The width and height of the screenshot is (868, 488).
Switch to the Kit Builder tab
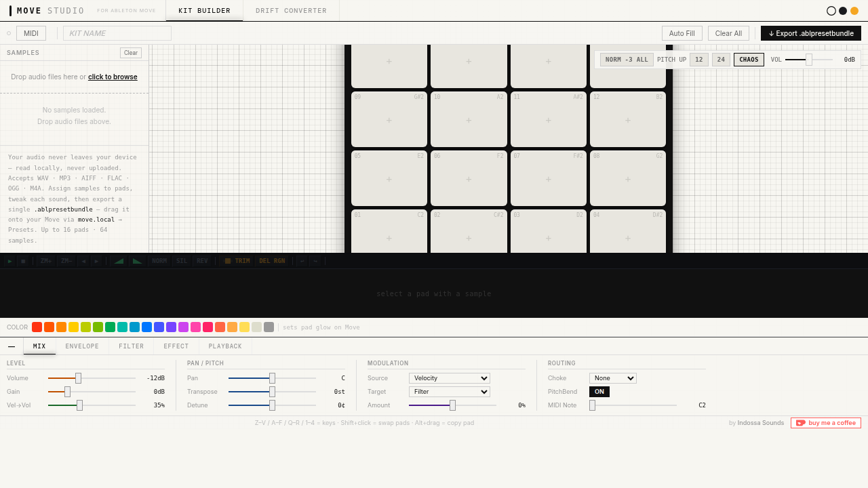[x=205, y=11]
